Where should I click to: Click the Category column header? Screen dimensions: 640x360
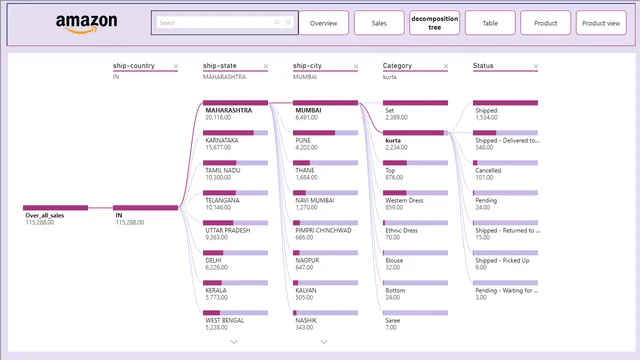[397, 66]
